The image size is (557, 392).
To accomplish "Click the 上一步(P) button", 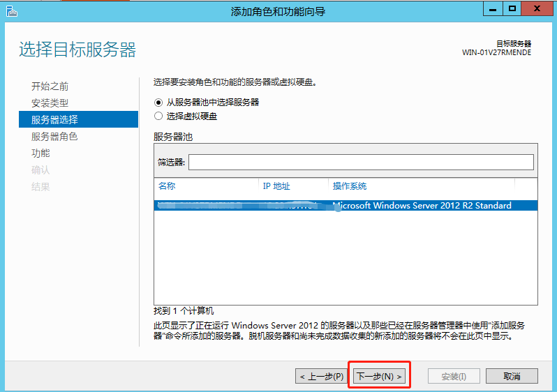I will [x=321, y=377].
